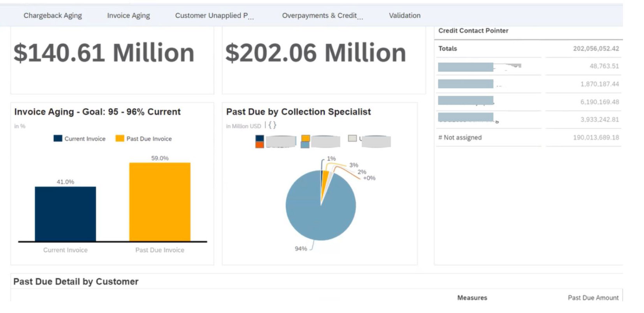This screenshot has height=313, width=644.
Task: Click the Credit Contact Pointer column header
Action: coord(473,30)
